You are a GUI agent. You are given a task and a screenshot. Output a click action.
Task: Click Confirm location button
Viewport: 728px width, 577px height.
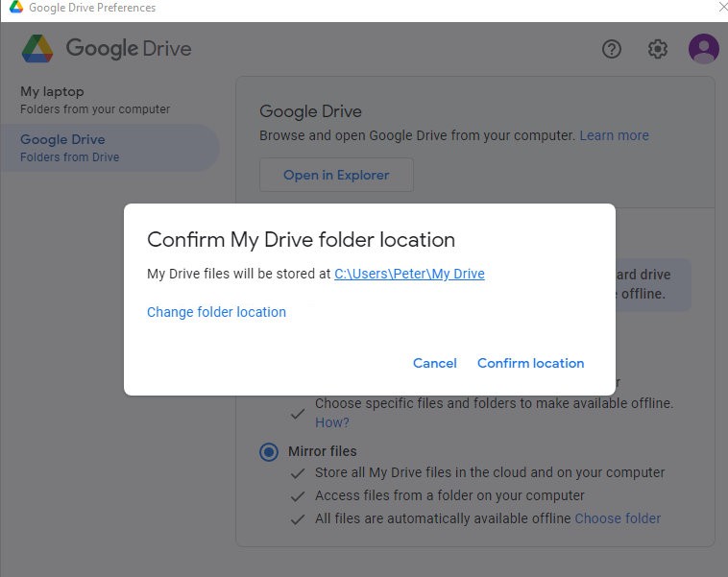coord(531,363)
